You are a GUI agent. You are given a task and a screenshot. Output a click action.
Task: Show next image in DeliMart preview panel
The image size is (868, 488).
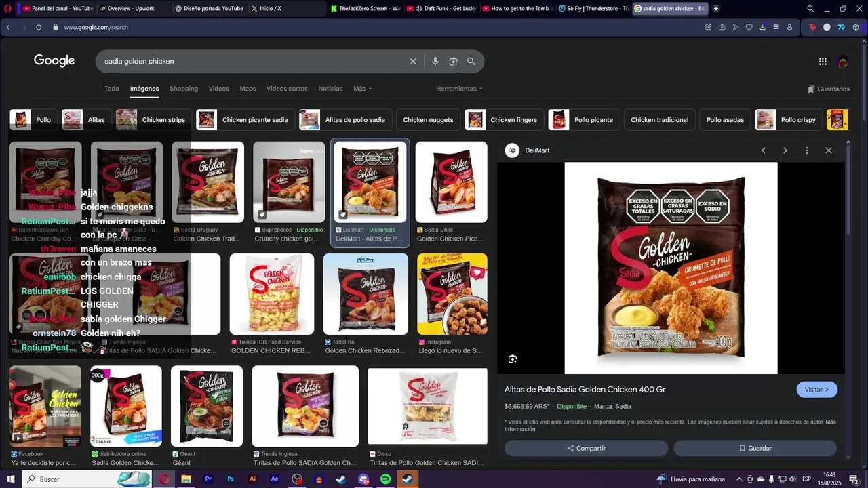[785, 150]
